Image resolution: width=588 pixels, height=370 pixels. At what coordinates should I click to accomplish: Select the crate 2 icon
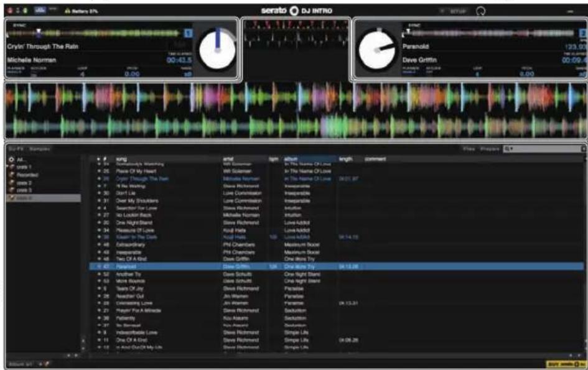point(12,183)
